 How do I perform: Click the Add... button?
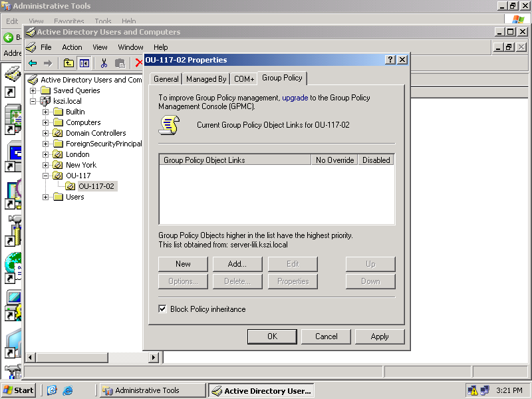tap(237, 264)
